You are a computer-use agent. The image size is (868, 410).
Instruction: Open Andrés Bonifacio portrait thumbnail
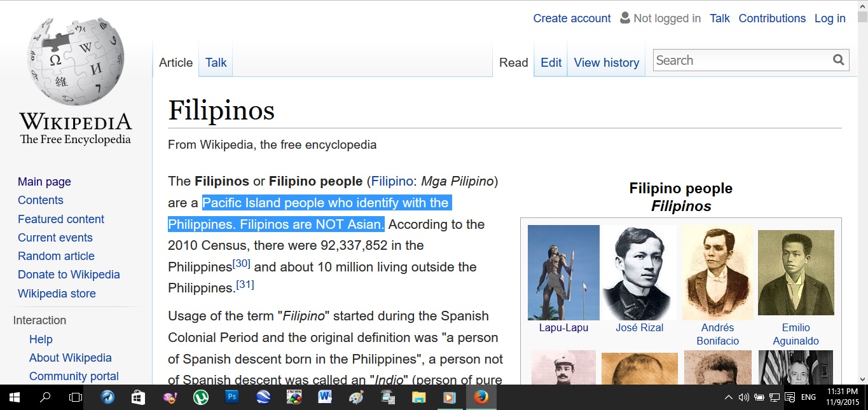718,273
